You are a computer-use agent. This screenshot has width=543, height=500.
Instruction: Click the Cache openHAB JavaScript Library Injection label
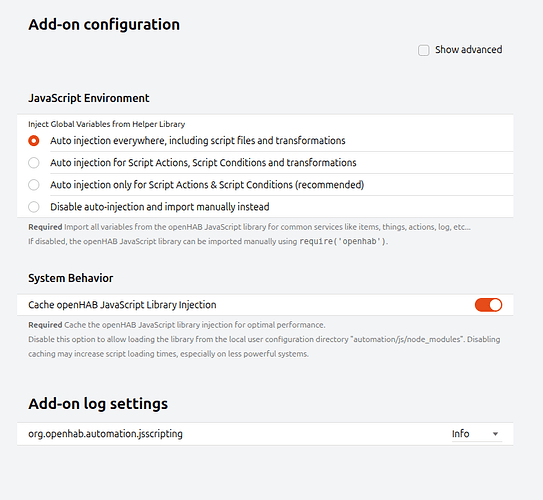point(122,305)
